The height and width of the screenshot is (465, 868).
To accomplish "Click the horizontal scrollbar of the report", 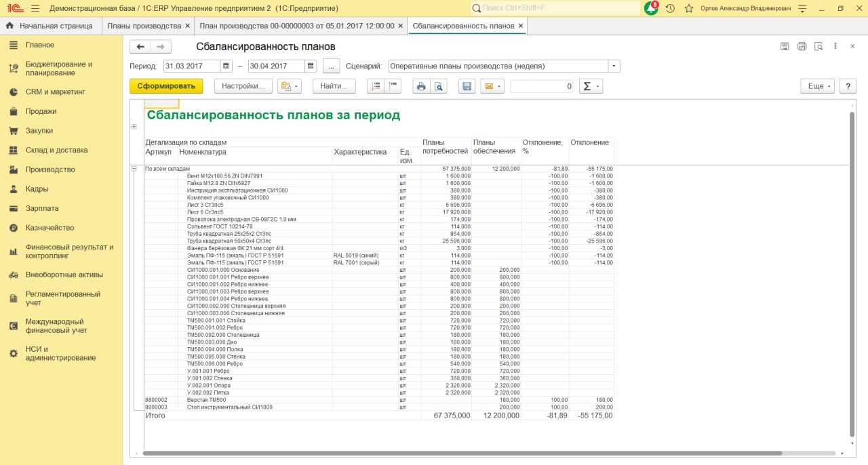I will 461,453.
